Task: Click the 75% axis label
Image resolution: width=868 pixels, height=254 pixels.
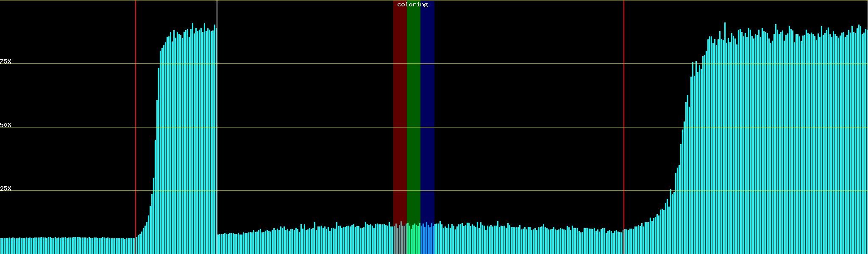Action: tap(6, 61)
